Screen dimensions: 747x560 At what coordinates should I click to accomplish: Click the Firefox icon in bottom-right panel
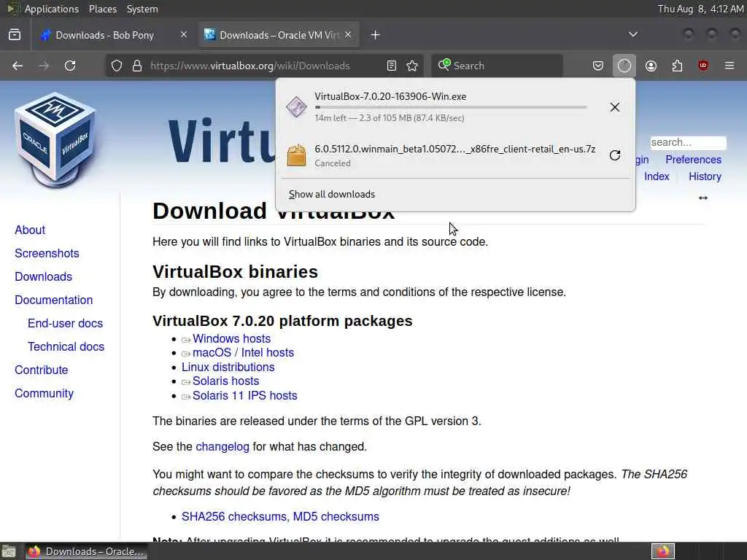pyautogui.click(x=663, y=551)
